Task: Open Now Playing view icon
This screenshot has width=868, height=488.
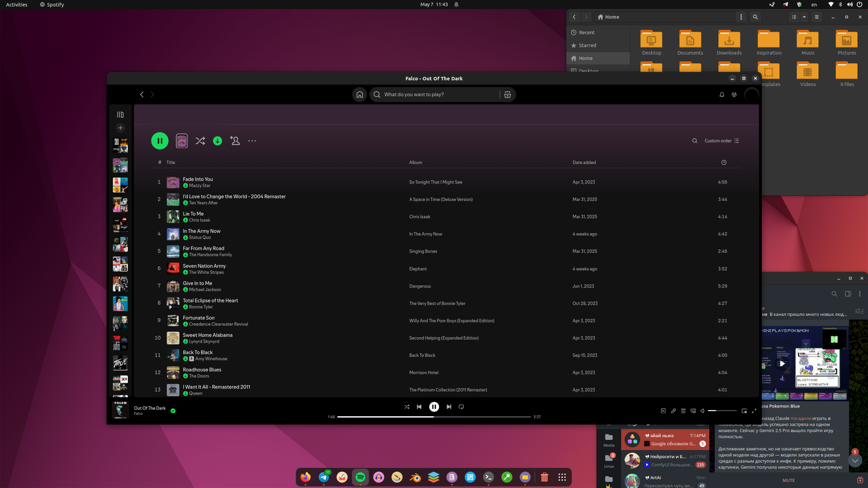Action: click(663, 411)
